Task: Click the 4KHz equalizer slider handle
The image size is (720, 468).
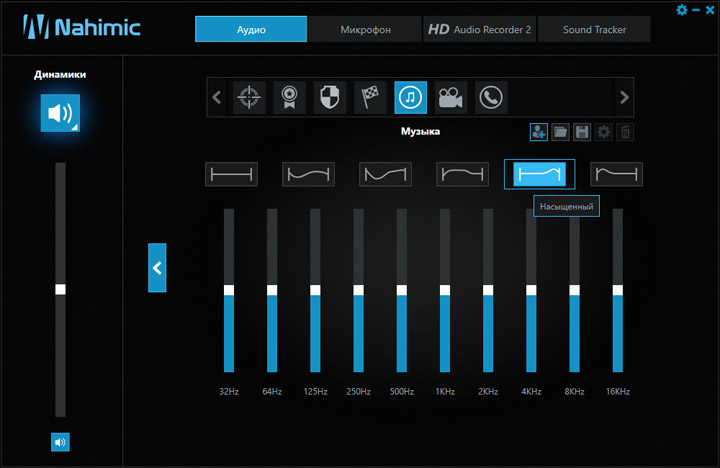Action: [x=531, y=290]
